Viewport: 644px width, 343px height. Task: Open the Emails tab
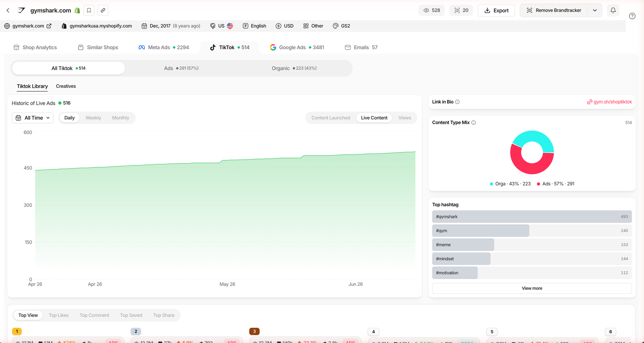click(x=361, y=47)
